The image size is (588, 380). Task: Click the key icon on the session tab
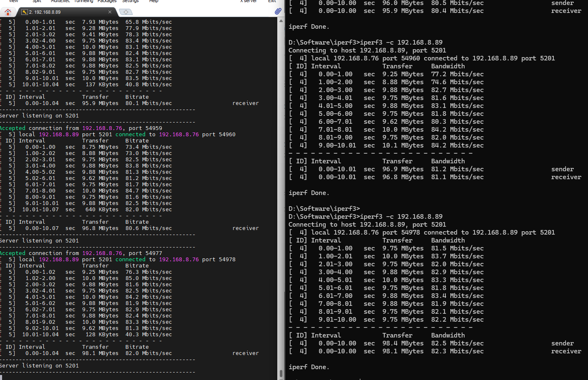[25, 12]
